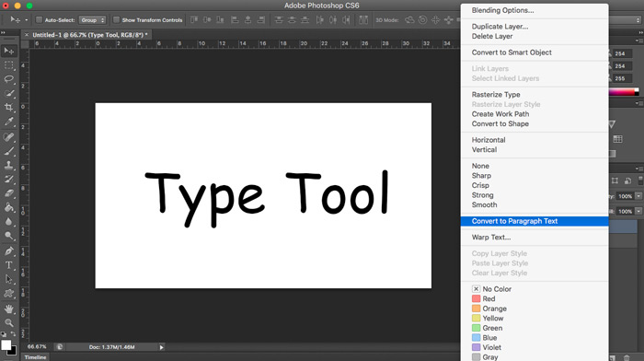Viewport: 644px width, 361px height.
Task: Select the Quick Selection tool
Action: pyautogui.click(x=8, y=93)
